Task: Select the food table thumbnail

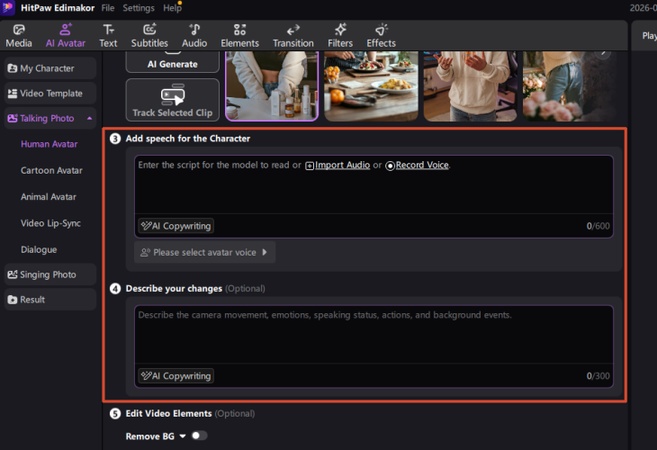Action: pyautogui.click(x=371, y=86)
